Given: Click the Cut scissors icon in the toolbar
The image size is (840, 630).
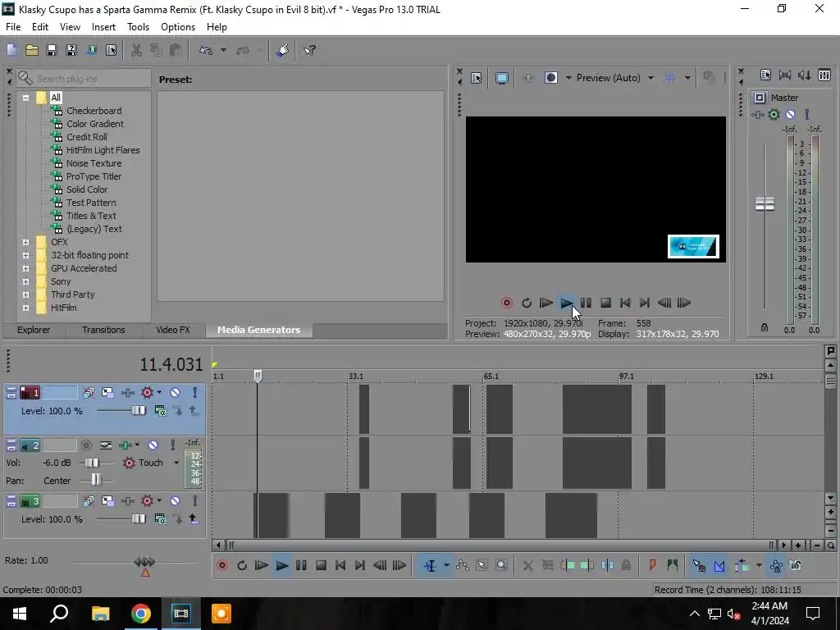Looking at the screenshot, I should pyautogui.click(x=137, y=50).
